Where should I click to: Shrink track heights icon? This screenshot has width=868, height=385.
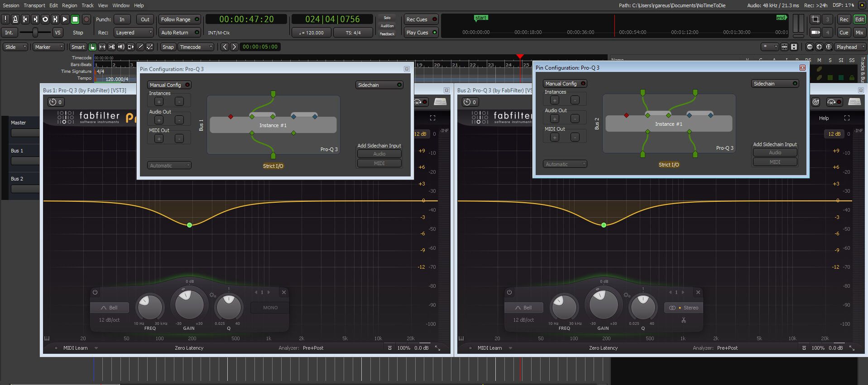[x=785, y=47]
